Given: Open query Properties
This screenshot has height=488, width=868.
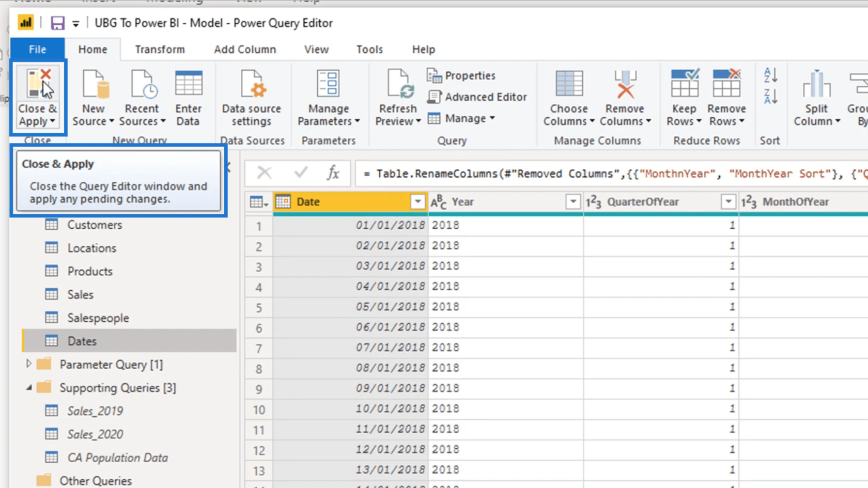Looking at the screenshot, I should [461, 75].
